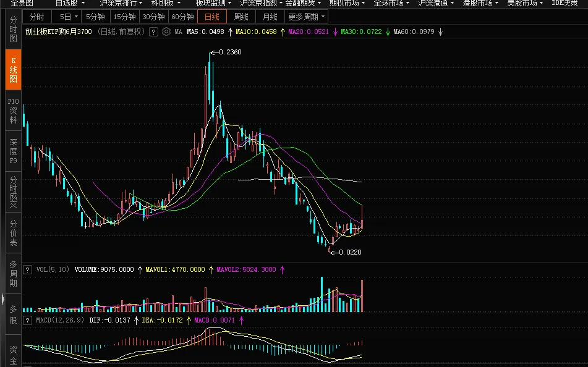588x367 pixels.
Task: Click the DIF:-0.0137 value
Action: [x=109, y=321]
